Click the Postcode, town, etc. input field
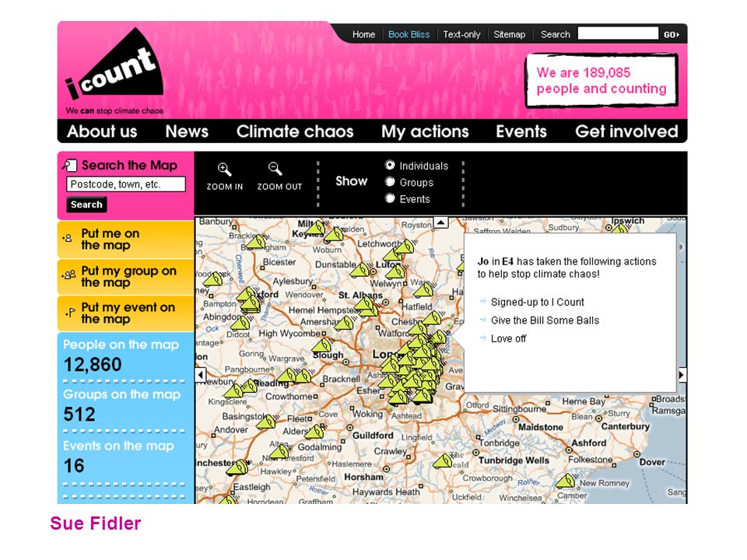This screenshot has width=747, height=560. coord(126,184)
